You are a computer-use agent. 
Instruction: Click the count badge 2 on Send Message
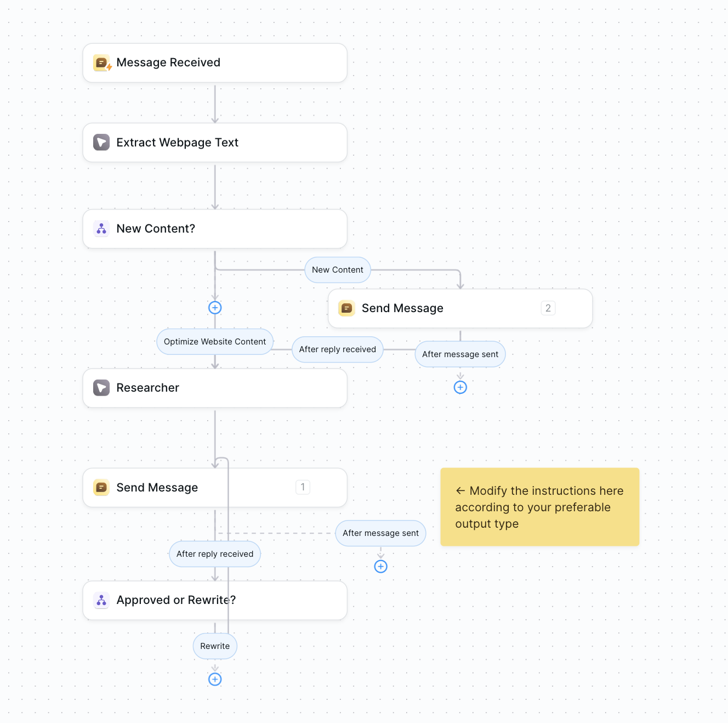pyautogui.click(x=548, y=308)
